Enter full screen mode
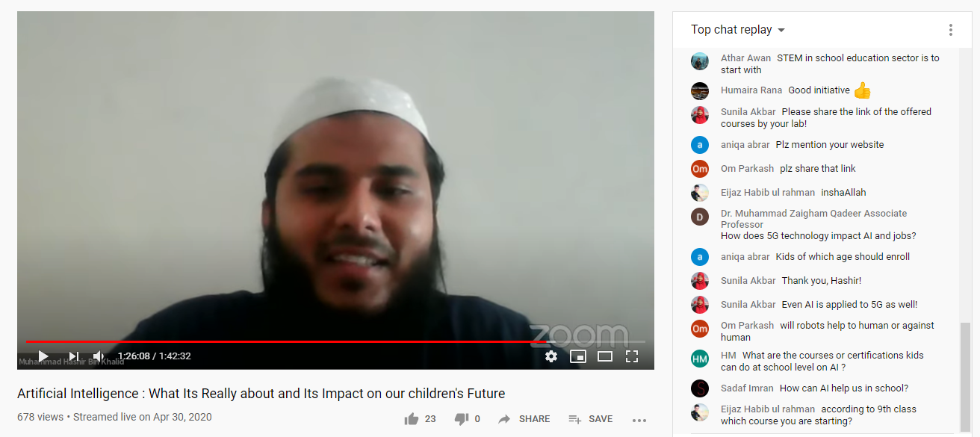The image size is (980, 437). [x=632, y=356]
